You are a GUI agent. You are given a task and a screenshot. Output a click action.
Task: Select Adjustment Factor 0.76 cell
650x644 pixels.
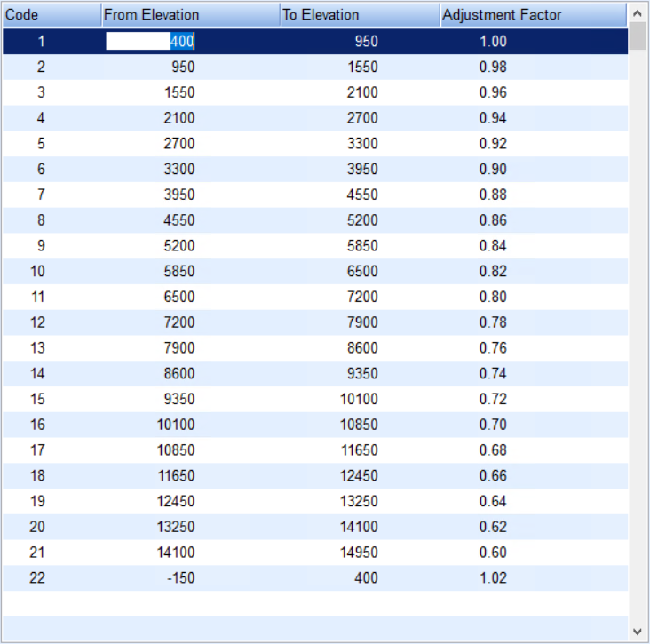coord(493,347)
